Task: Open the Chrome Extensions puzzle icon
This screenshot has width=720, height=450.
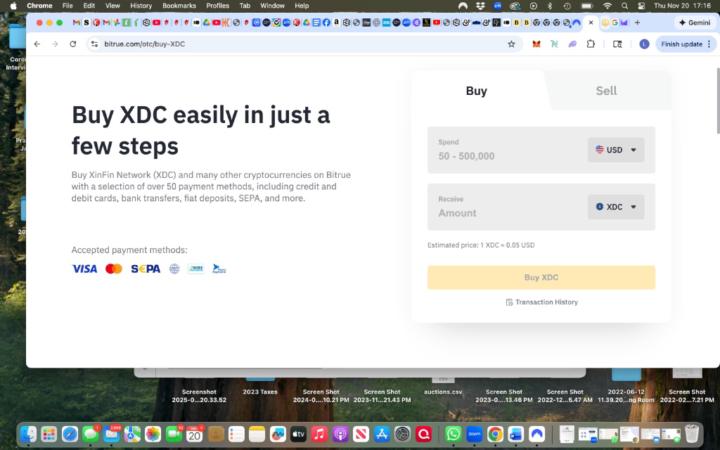Action: pos(591,44)
